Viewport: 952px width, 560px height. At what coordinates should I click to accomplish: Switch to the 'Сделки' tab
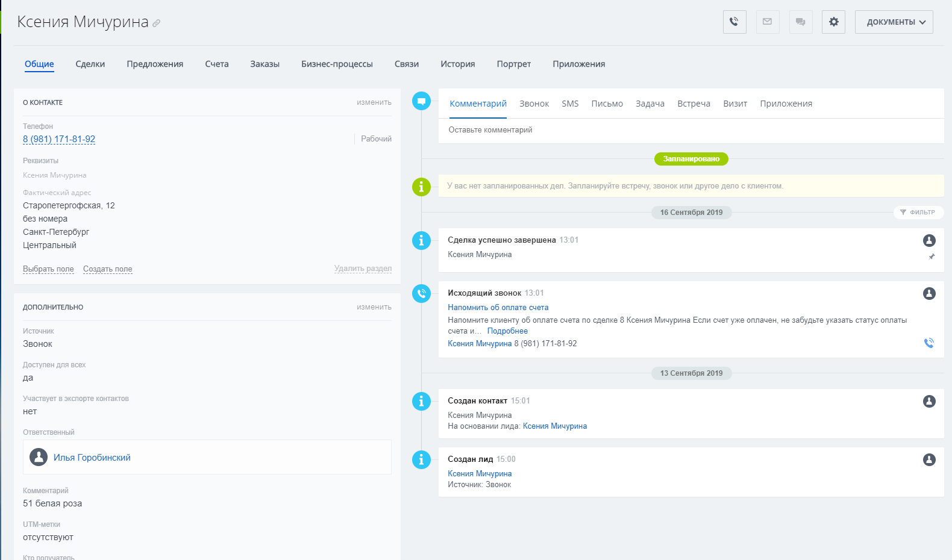pyautogui.click(x=90, y=64)
